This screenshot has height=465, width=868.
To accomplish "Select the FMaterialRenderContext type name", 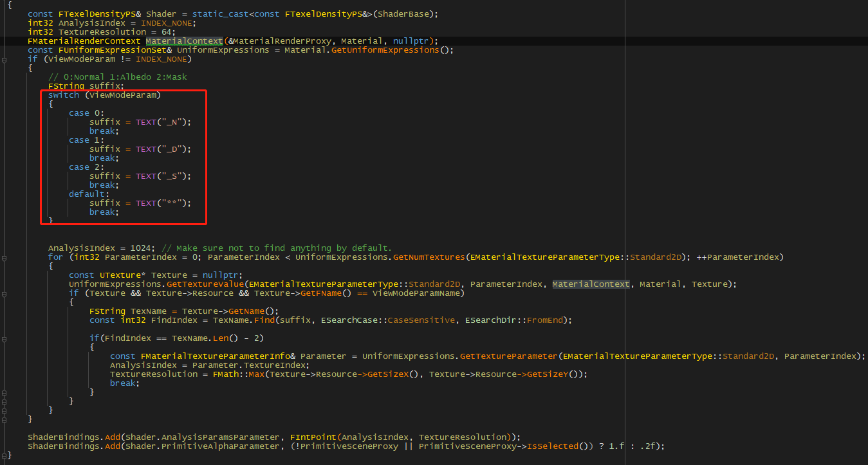I will [84, 41].
